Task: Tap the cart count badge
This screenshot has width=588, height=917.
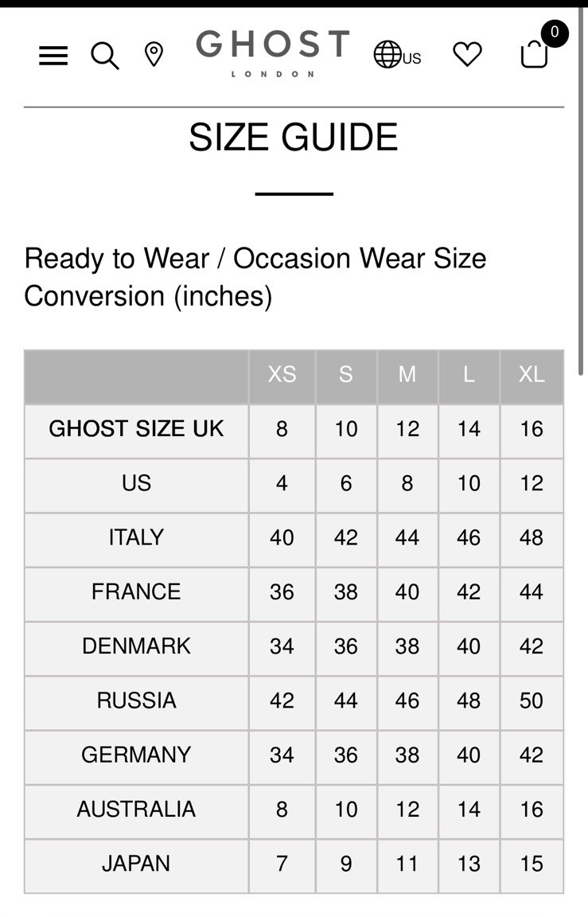Action: [554, 33]
